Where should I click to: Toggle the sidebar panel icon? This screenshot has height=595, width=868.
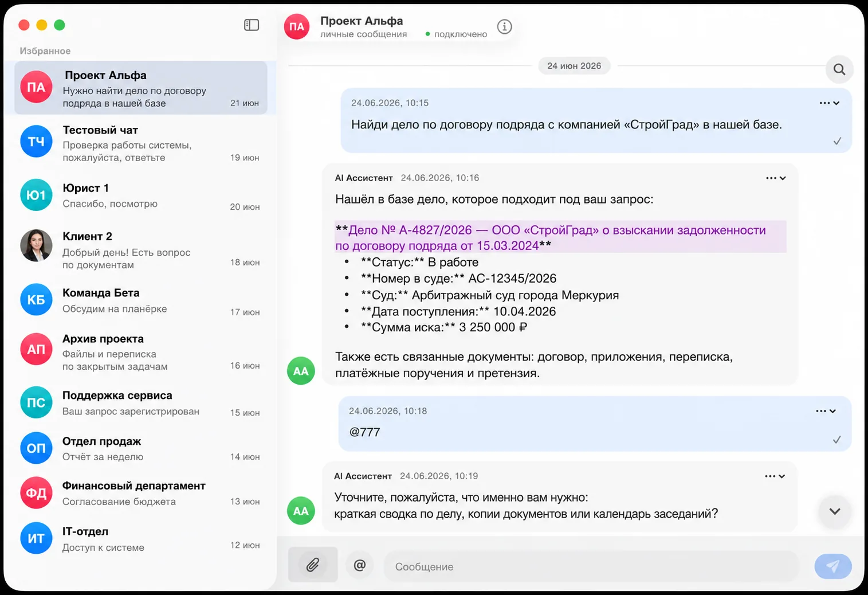point(252,25)
